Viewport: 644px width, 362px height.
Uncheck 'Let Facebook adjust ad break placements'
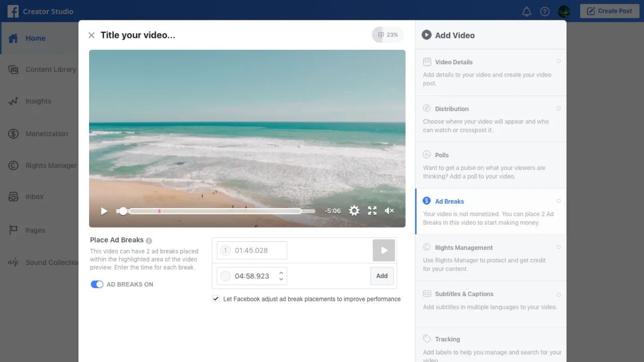[x=216, y=299]
